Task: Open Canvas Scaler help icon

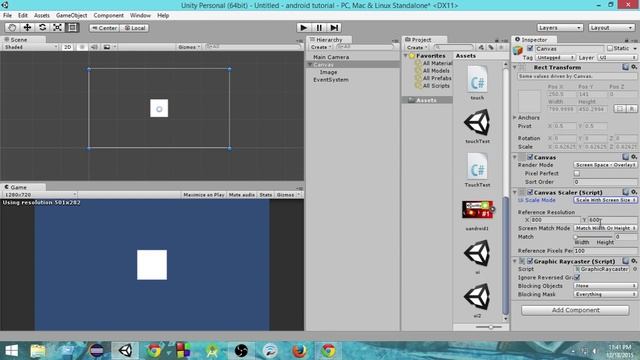Action: 625,192
